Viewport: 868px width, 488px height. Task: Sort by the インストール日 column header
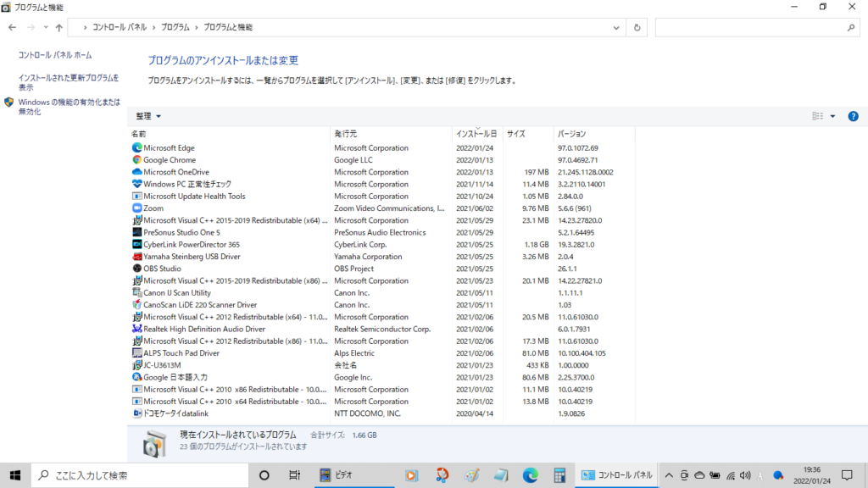tap(477, 134)
